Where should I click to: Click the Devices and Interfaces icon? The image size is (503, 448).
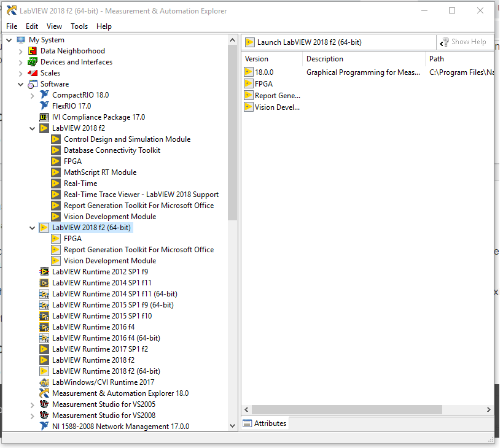click(33, 62)
